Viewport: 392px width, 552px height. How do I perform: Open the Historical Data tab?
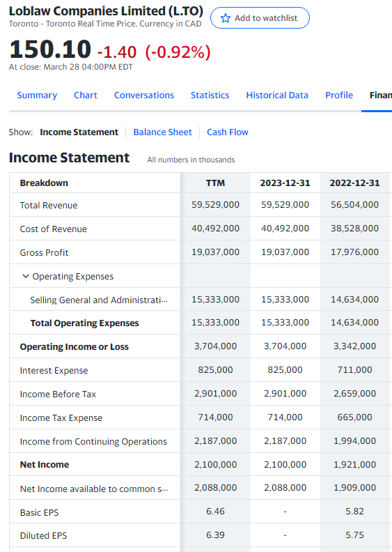277,95
